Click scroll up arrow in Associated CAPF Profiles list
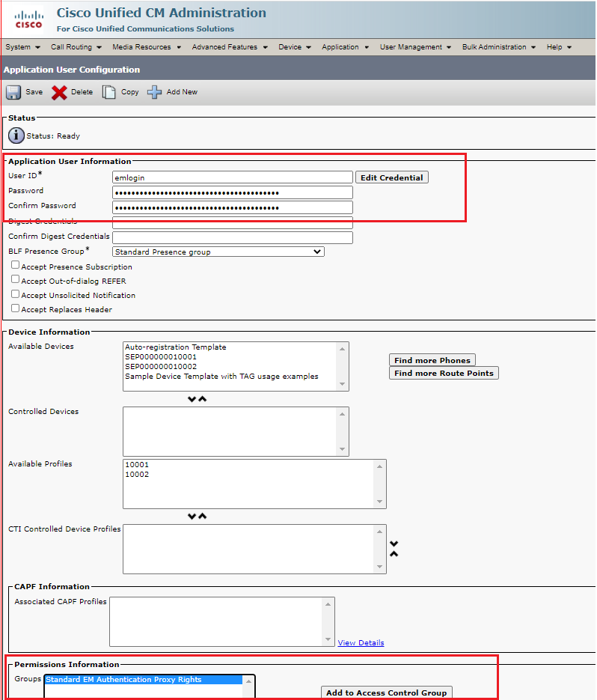 pyautogui.click(x=328, y=604)
